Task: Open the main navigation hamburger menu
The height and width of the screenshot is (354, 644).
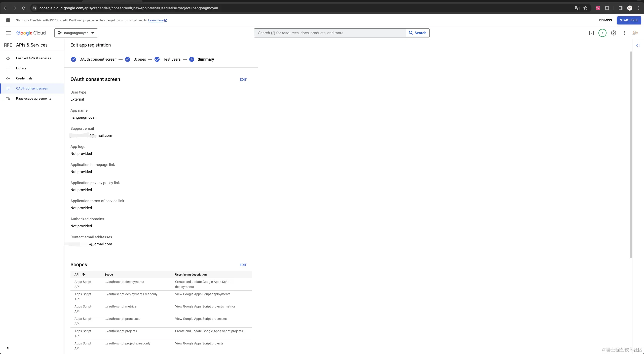Action: click(x=8, y=33)
